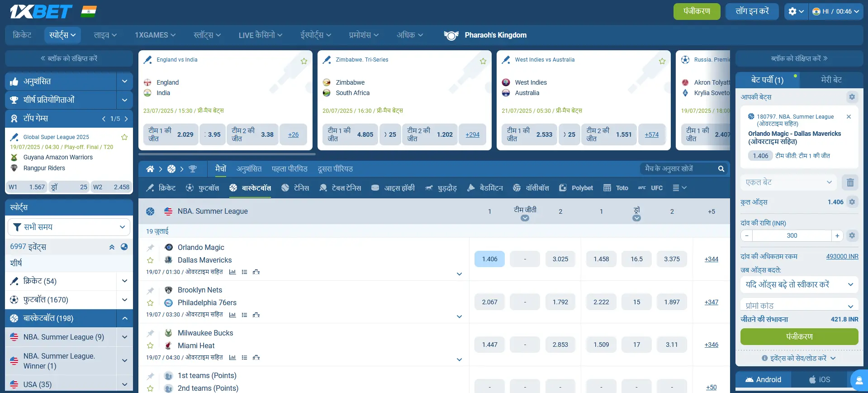Click the green पंजीकरण button in header
The image size is (868, 393).
pyautogui.click(x=697, y=11)
